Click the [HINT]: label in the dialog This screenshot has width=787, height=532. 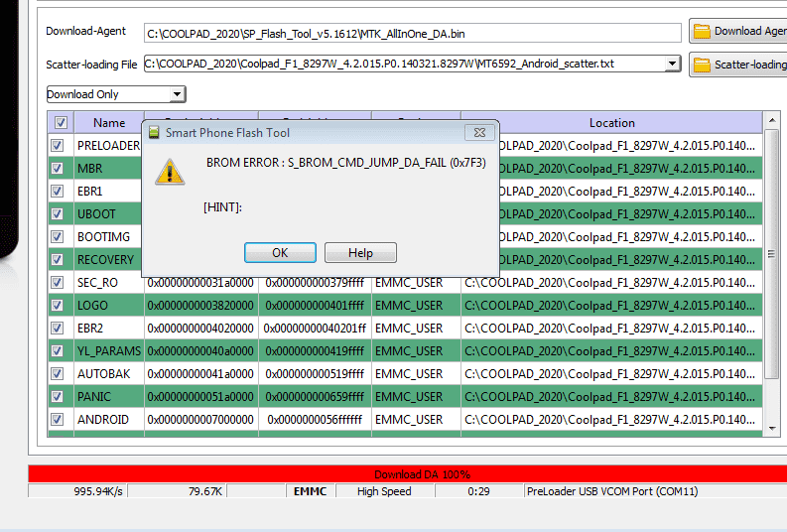[x=223, y=206]
